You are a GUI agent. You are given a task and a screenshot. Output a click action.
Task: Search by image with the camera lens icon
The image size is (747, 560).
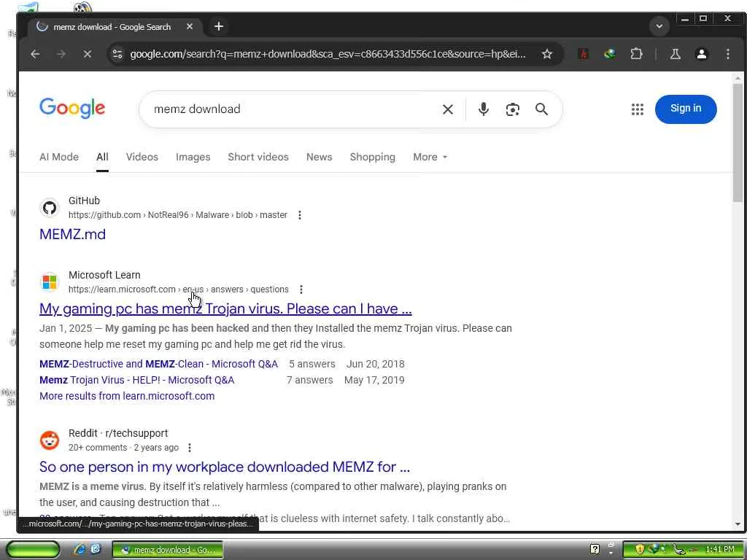[x=513, y=109]
